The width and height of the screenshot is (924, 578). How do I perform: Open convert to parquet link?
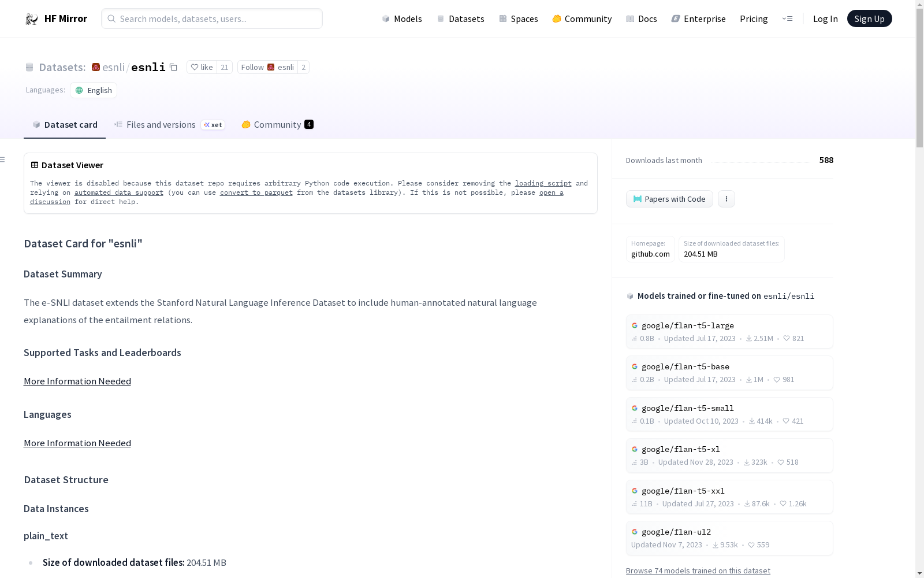(256, 192)
